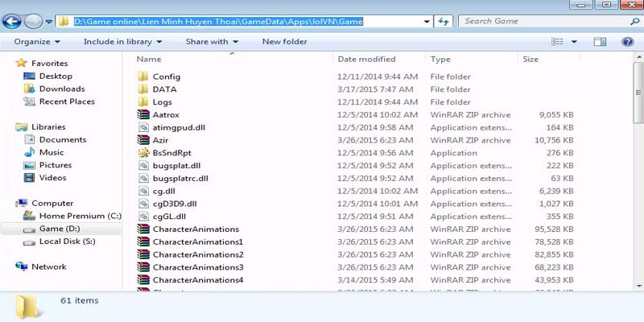Sort files by Date modified column

tap(366, 60)
